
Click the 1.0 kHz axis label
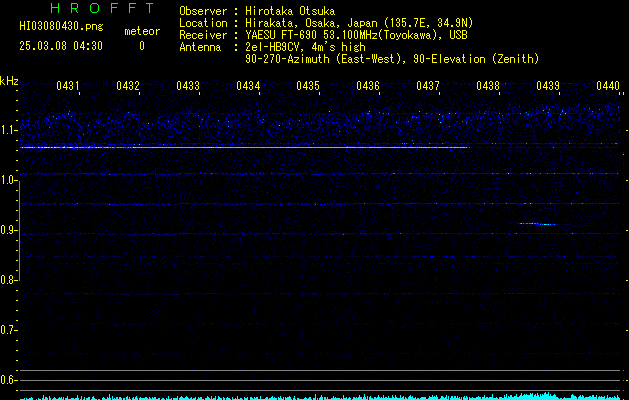coord(7,181)
